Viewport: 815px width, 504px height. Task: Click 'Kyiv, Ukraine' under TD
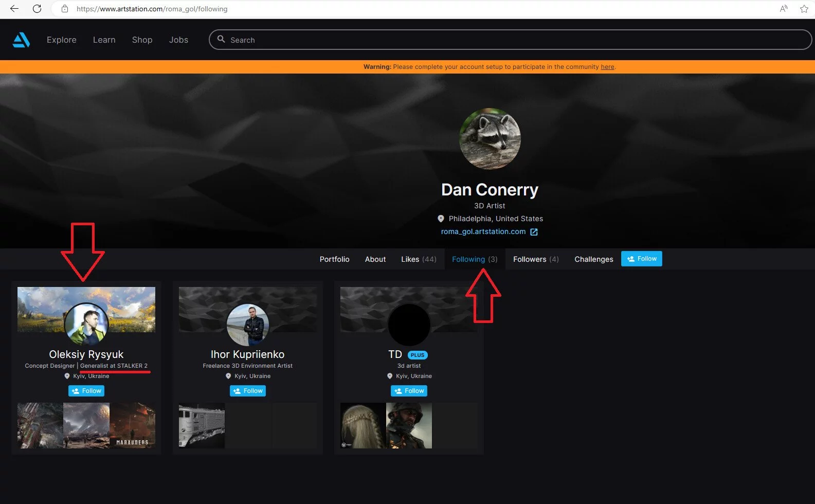coord(414,376)
